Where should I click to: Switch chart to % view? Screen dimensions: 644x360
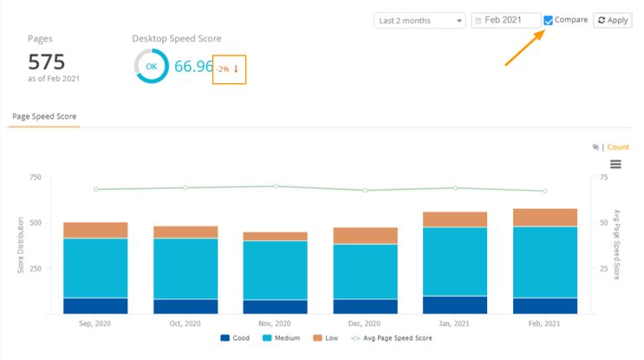click(x=595, y=147)
